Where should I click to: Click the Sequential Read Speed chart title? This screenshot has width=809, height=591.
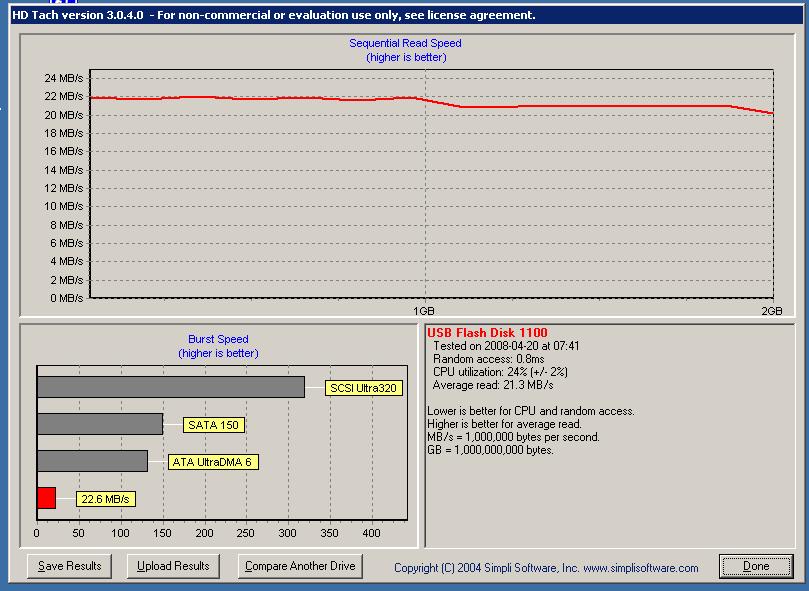405,44
